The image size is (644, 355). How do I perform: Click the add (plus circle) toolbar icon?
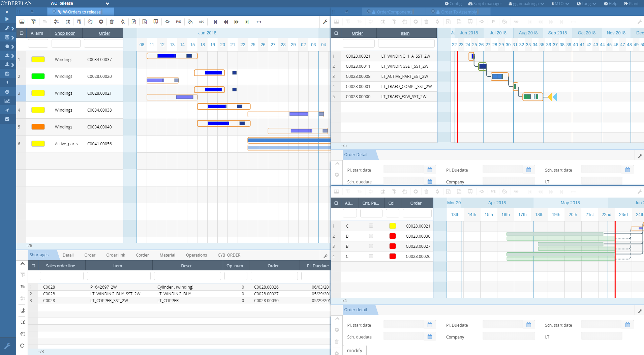coord(101,22)
